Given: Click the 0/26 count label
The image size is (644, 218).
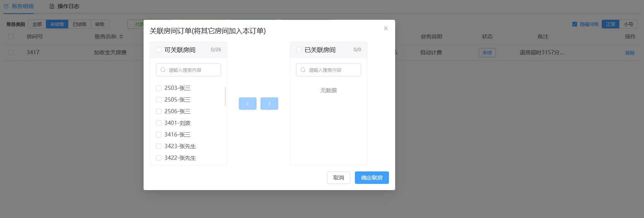Looking at the screenshot, I should tap(216, 50).
